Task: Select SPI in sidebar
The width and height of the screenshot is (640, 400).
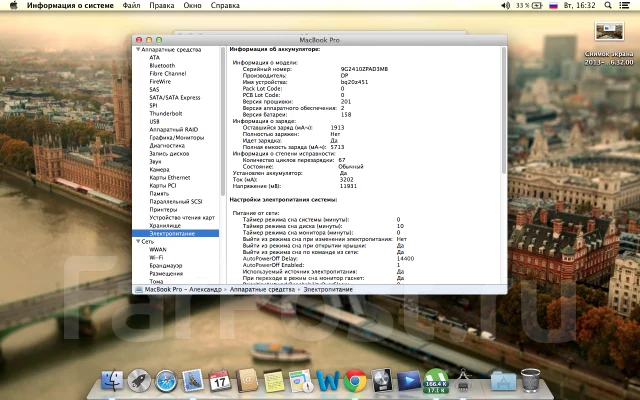Action: pos(153,105)
